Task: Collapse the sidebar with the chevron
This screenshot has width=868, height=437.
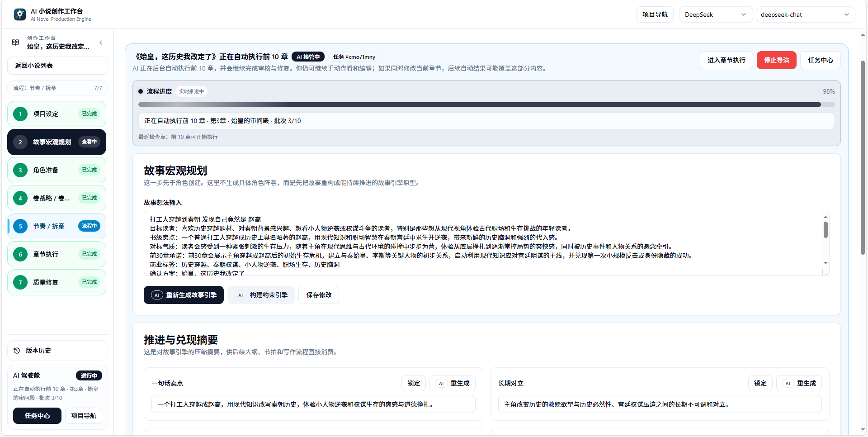Action: pos(101,42)
